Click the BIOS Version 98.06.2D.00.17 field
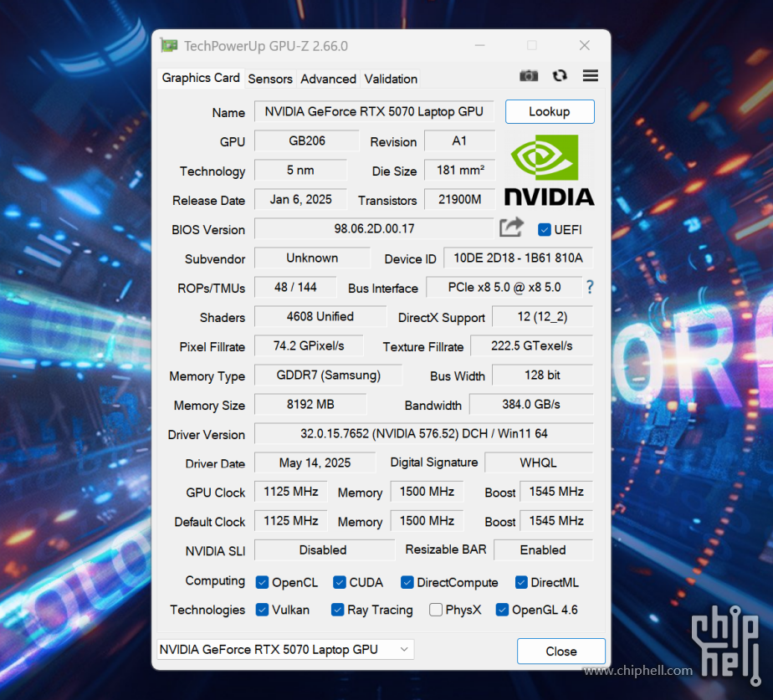The image size is (773, 700). pos(374,228)
